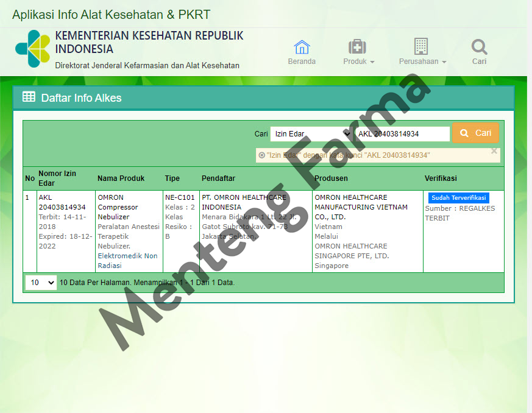Open the Izin Edar search category dropdown
Screen dimensions: 532x413
[312, 133]
